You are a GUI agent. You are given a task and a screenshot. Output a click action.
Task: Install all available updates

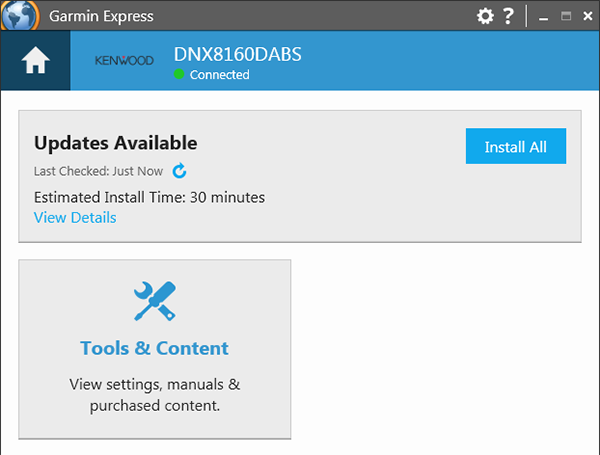pyautogui.click(x=515, y=146)
